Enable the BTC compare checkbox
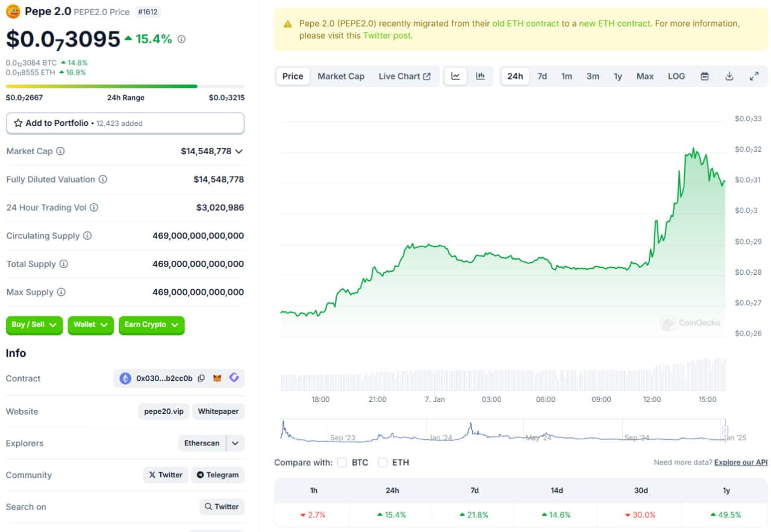771x532 pixels. pyautogui.click(x=342, y=462)
